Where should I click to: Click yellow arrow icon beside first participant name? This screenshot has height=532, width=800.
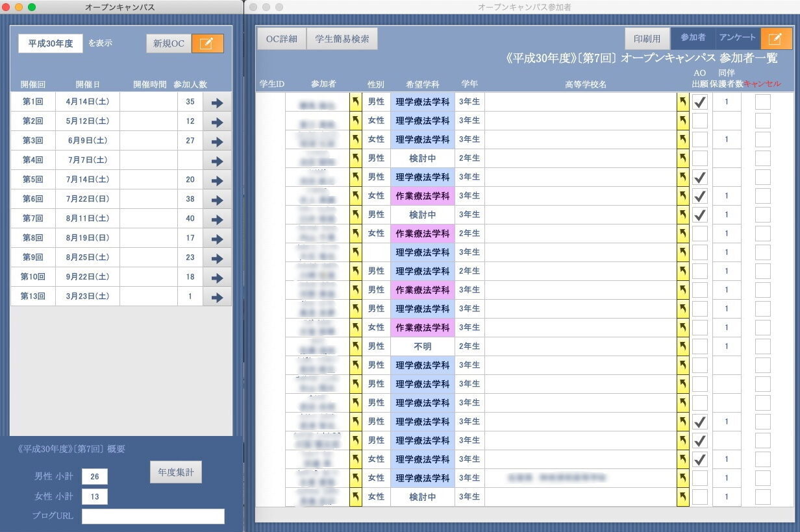[356, 102]
